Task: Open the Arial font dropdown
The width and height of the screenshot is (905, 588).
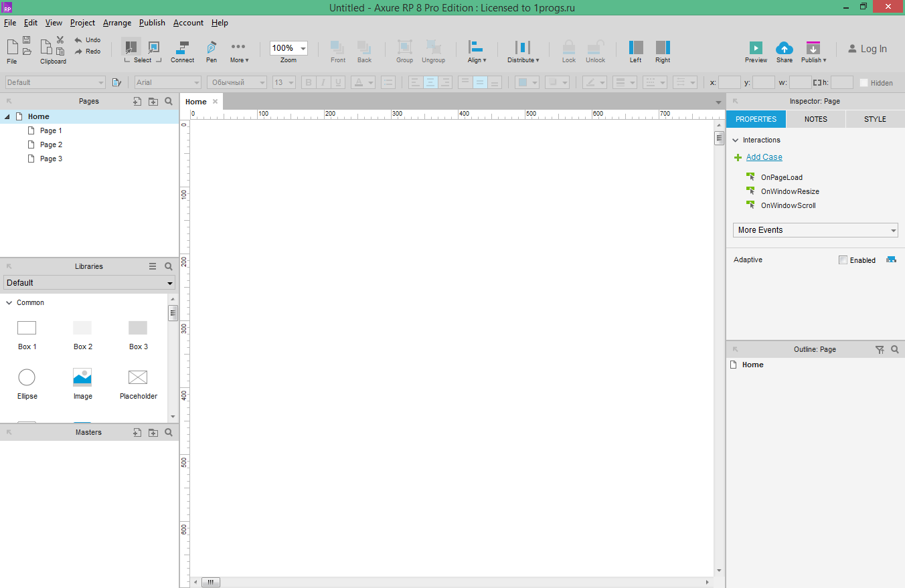Action: tap(168, 83)
